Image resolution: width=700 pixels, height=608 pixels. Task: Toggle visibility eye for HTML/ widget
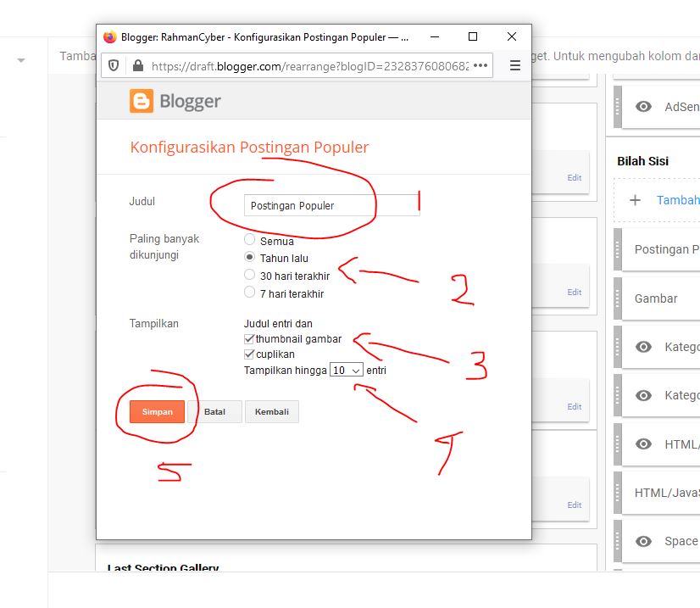(x=643, y=444)
